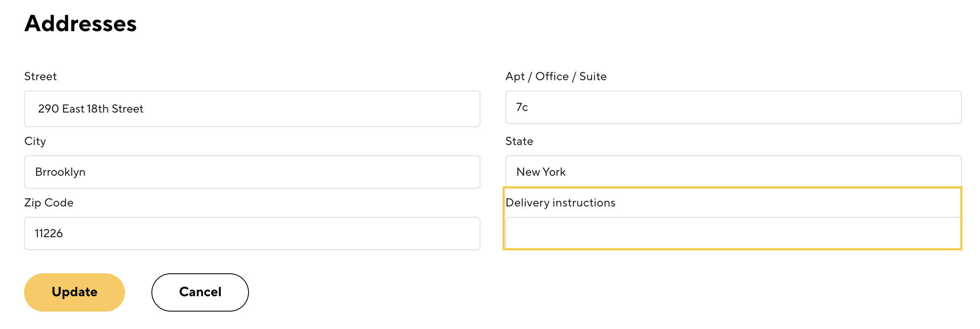The image size is (980, 329).
Task: Click the misspelled 'Brrooklyn' text
Action: pyautogui.click(x=60, y=172)
